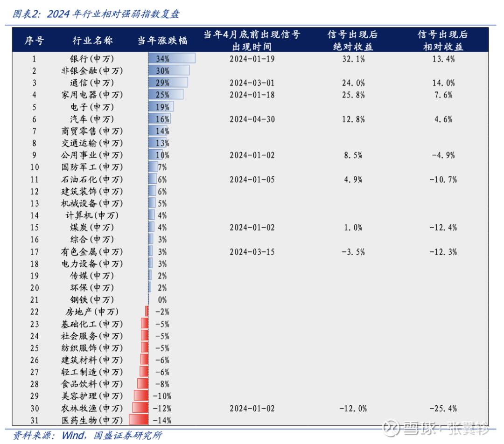This screenshot has height=444, width=504.
Task: Click the '行业名称' column header
Action: tap(92, 41)
